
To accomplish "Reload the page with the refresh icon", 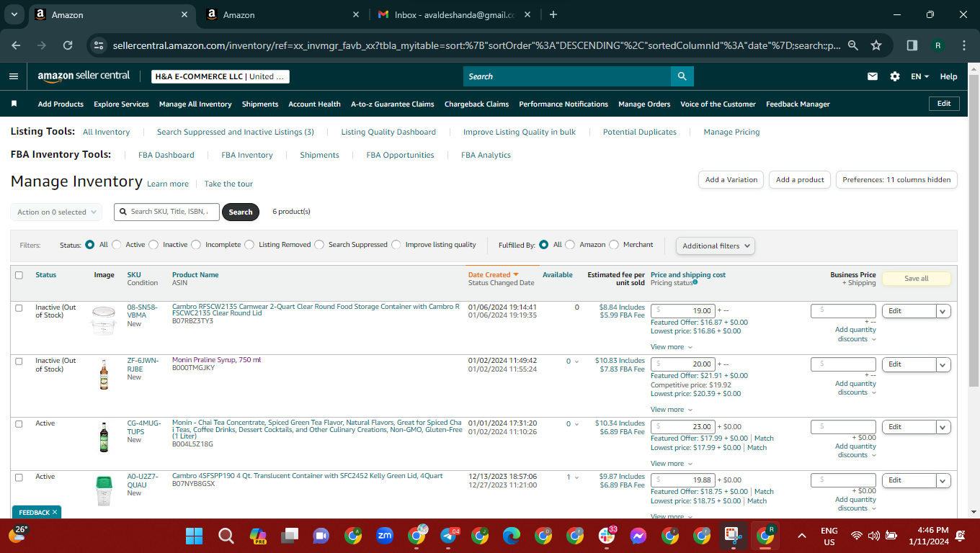I will coord(68,45).
